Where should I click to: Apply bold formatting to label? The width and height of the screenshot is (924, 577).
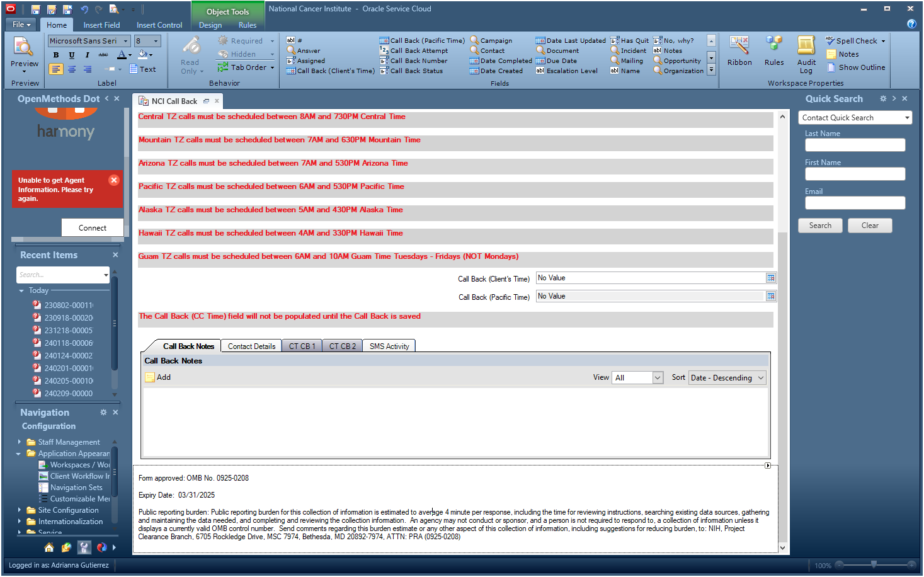pos(56,55)
